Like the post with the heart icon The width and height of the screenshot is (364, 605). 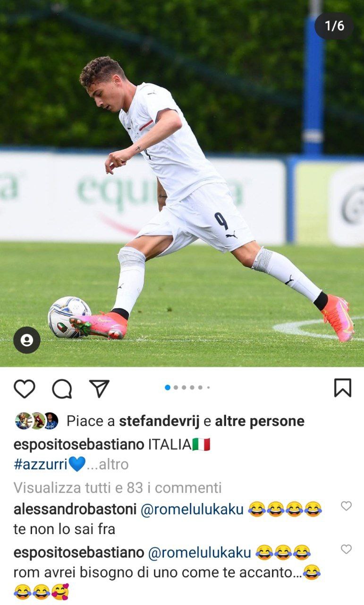tap(24, 389)
